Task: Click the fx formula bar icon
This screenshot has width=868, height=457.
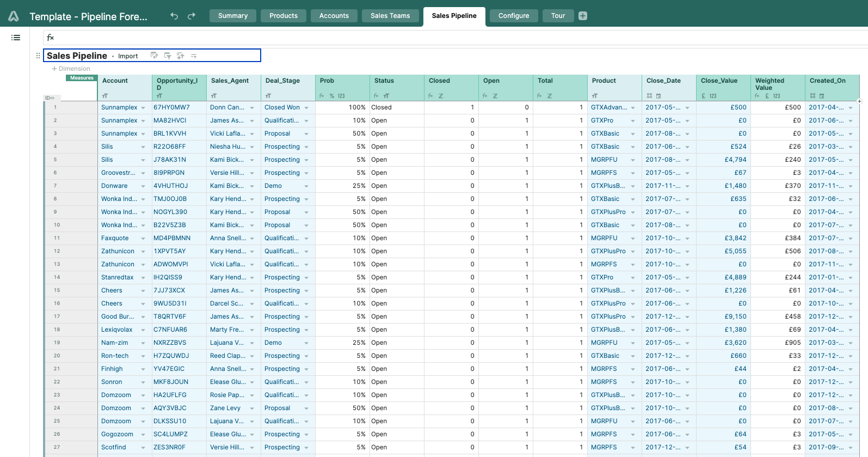Action: (51, 38)
